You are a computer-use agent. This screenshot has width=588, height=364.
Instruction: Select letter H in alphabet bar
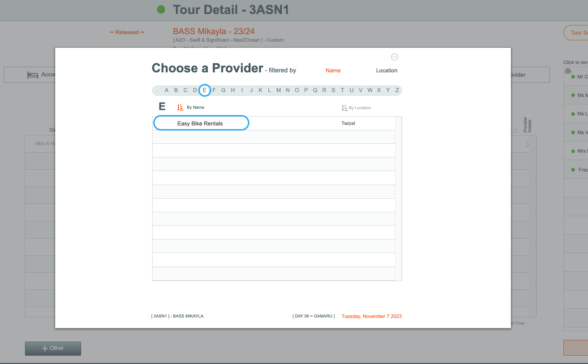click(233, 90)
